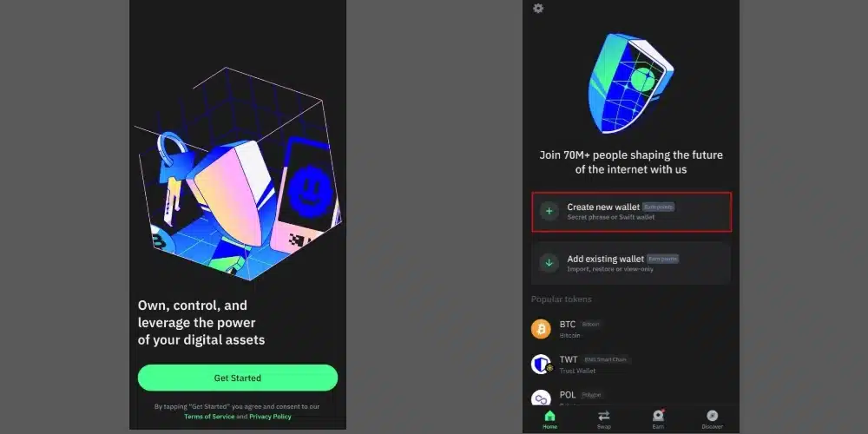Open the Terms of Service link

tap(209, 417)
